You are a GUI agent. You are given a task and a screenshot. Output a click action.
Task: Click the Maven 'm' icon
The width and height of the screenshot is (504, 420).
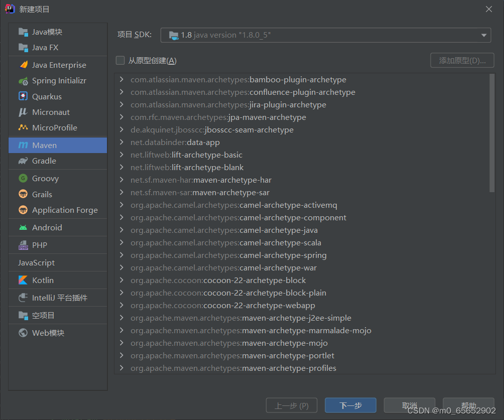pyautogui.click(x=23, y=145)
